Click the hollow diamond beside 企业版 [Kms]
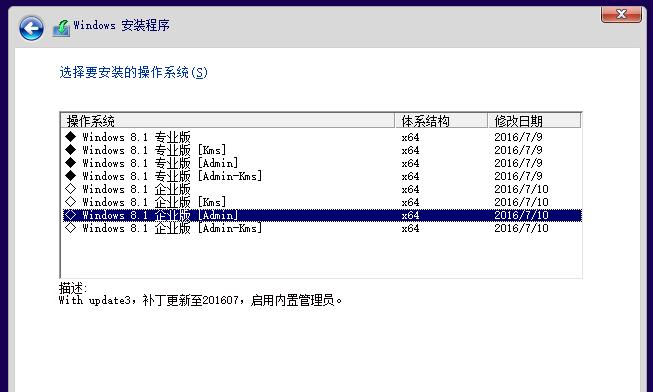653x392 pixels. click(70, 202)
